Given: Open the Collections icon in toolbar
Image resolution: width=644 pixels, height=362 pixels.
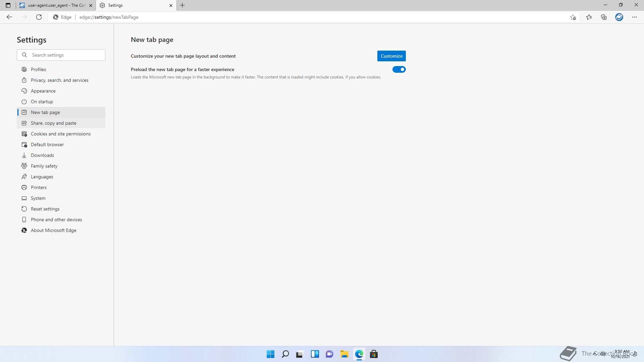Looking at the screenshot, I should 604,17.
